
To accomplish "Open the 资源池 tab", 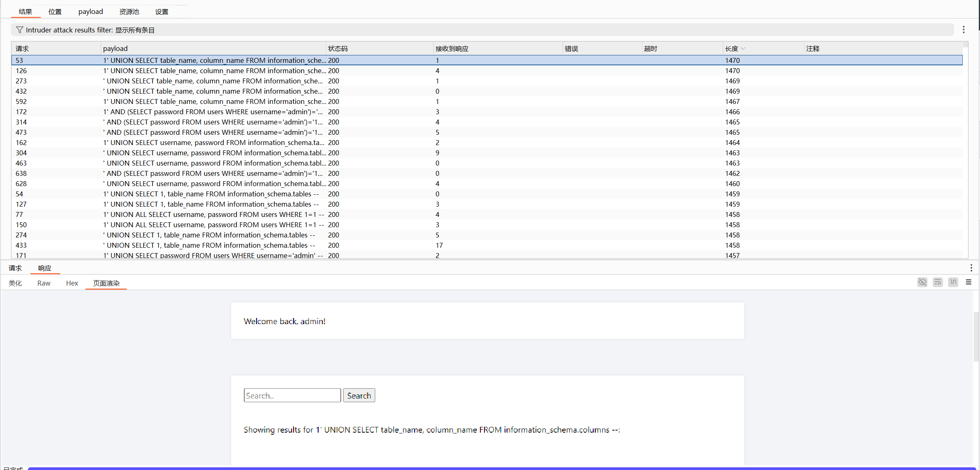I will coord(129,12).
